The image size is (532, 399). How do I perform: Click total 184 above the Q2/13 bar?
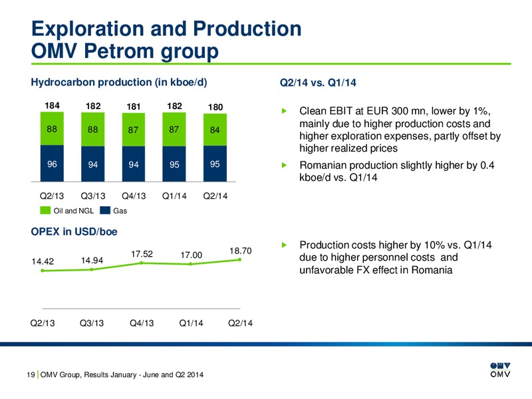point(53,106)
